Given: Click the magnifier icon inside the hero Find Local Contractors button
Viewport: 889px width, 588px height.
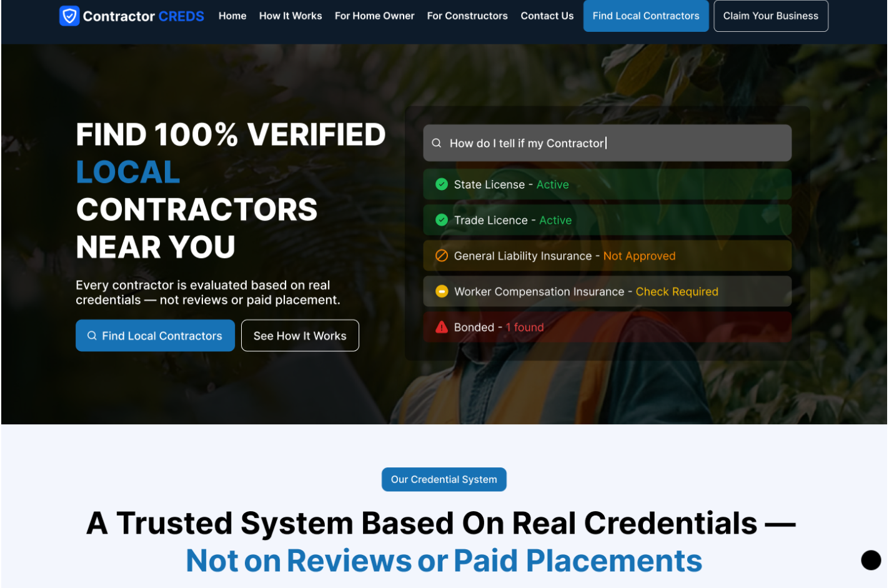Looking at the screenshot, I should (92, 336).
